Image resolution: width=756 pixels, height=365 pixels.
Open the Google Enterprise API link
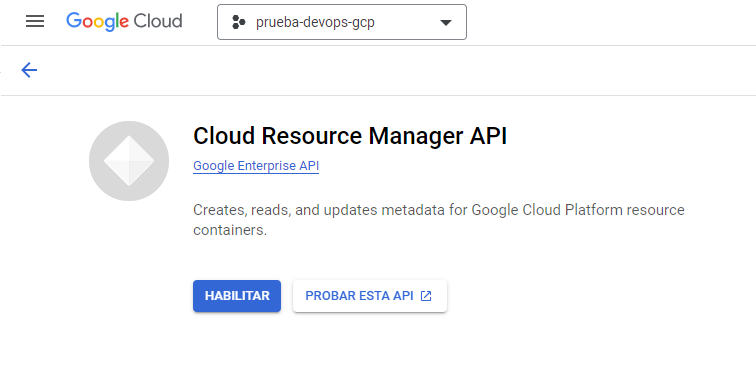(x=256, y=166)
